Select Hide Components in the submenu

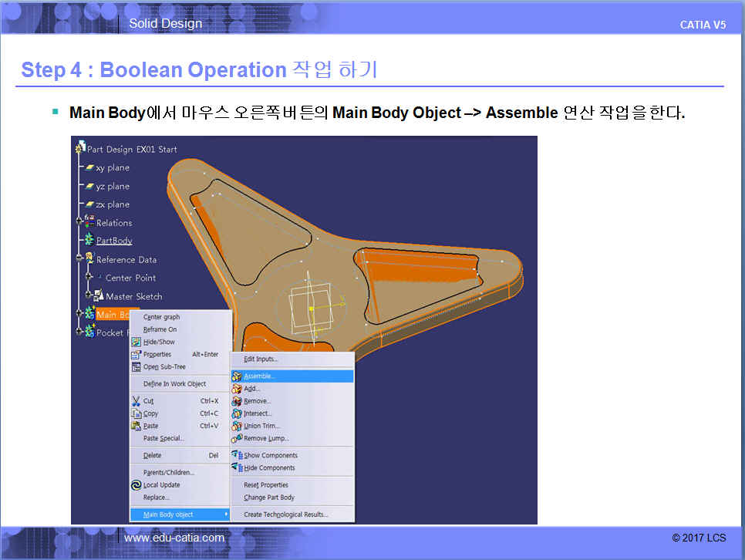pyautogui.click(x=269, y=467)
